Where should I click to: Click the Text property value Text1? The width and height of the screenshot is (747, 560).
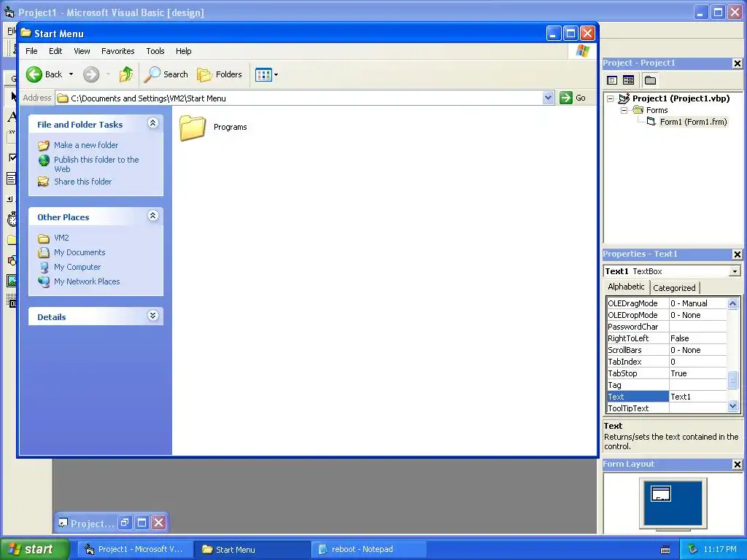tap(698, 397)
